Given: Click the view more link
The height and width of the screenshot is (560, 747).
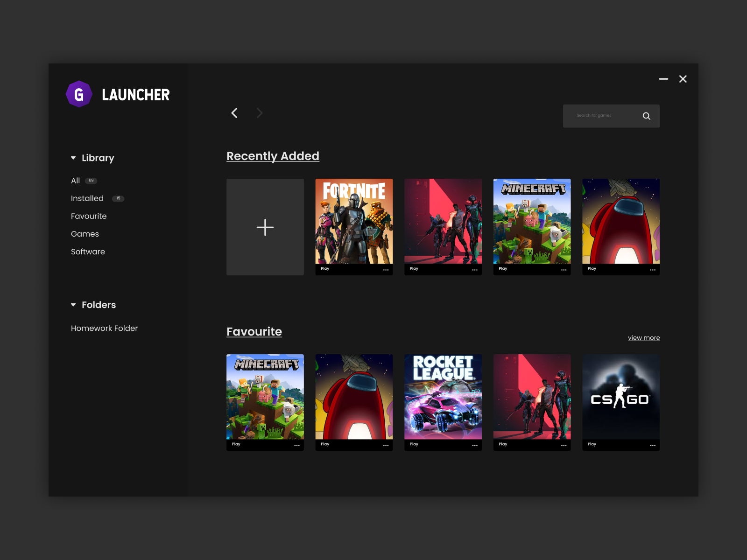Looking at the screenshot, I should (644, 338).
